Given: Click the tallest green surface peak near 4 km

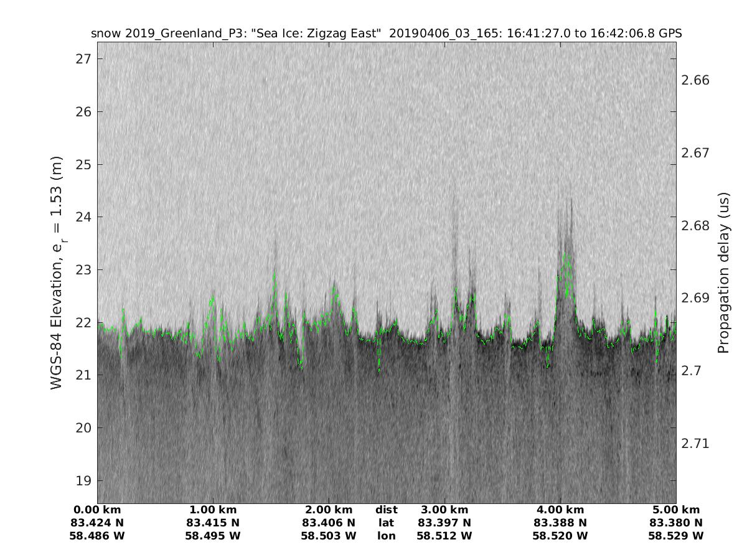Looking at the screenshot, I should [565, 255].
